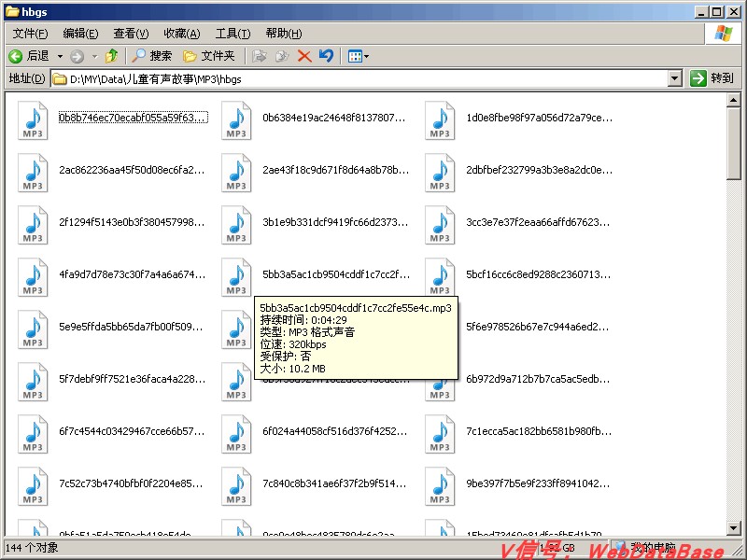747x560 pixels.
Task: Click the Forward arrow icon
Action: coord(77,57)
